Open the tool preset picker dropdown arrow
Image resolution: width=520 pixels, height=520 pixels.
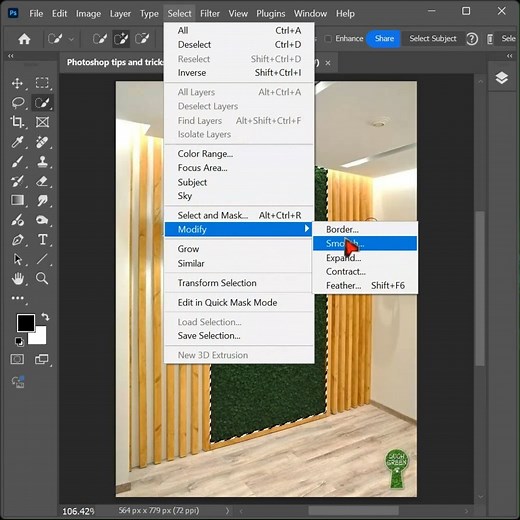[x=71, y=39]
